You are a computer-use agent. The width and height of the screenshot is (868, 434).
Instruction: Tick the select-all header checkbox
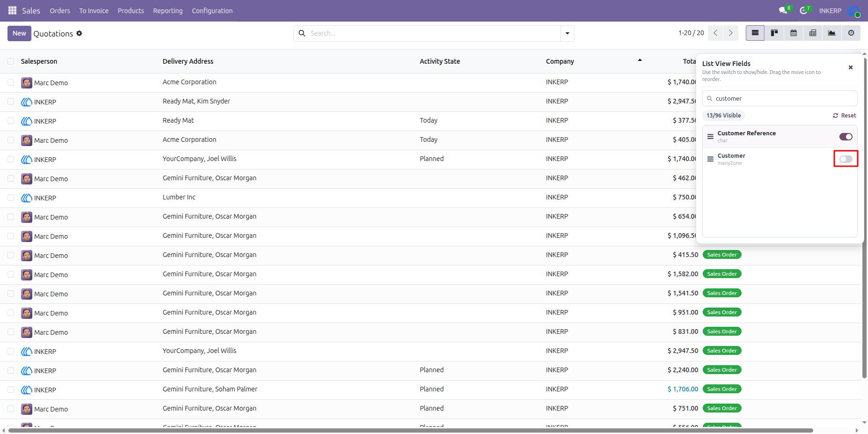coord(11,61)
